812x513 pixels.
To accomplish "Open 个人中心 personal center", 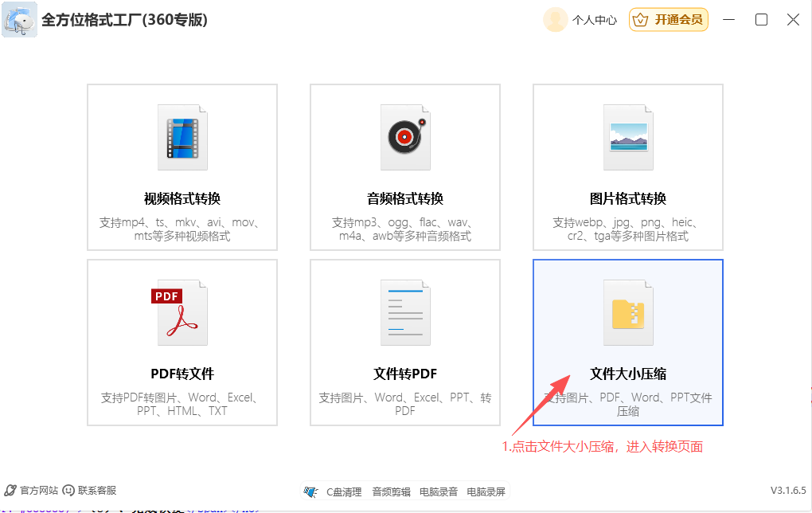I will 594,21.
